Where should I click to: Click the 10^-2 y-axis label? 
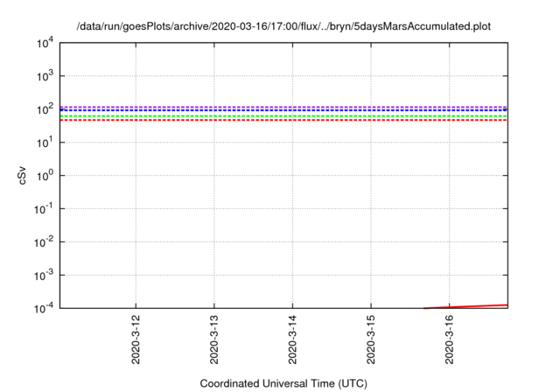click(x=44, y=242)
